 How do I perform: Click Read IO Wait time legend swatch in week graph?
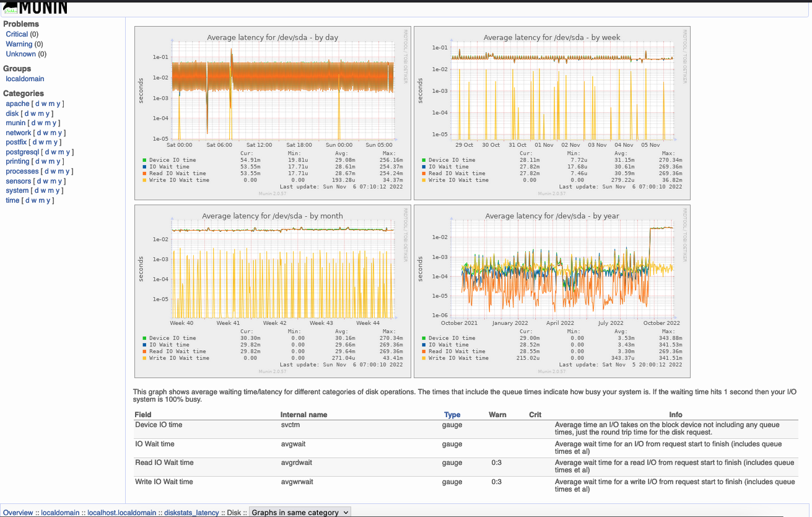tap(424, 174)
